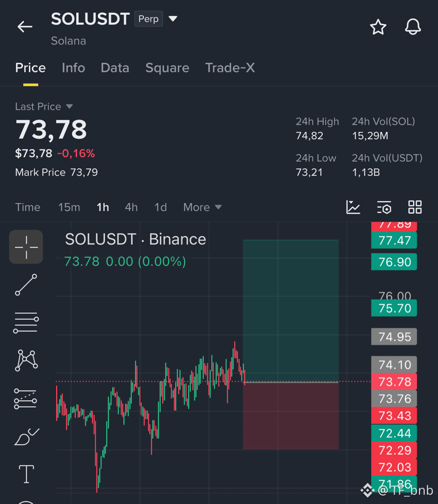Select the trend line drawing tool
Image resolution: width=438 pixels, height=504 pixels.
(x=26, y=285)
